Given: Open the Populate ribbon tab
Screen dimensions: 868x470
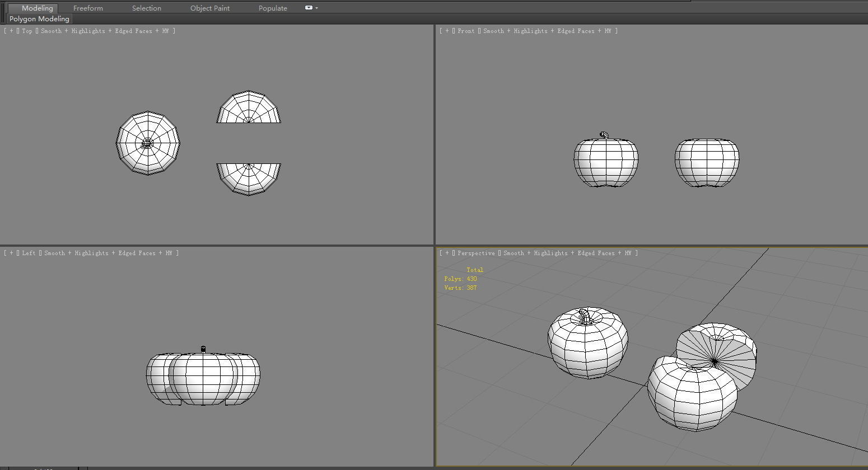Looking at the screenshot, I should tap(273, 8).
